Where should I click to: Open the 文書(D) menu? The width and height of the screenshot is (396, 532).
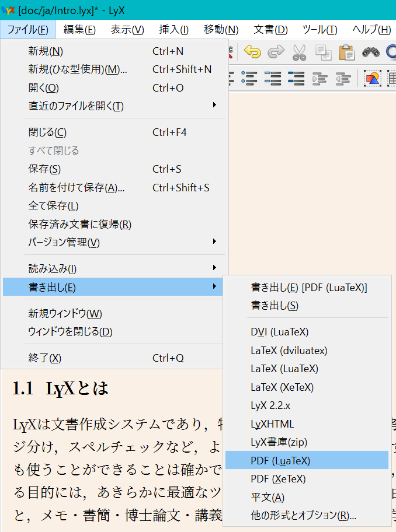pyautogui.click(x=270, y=30)
